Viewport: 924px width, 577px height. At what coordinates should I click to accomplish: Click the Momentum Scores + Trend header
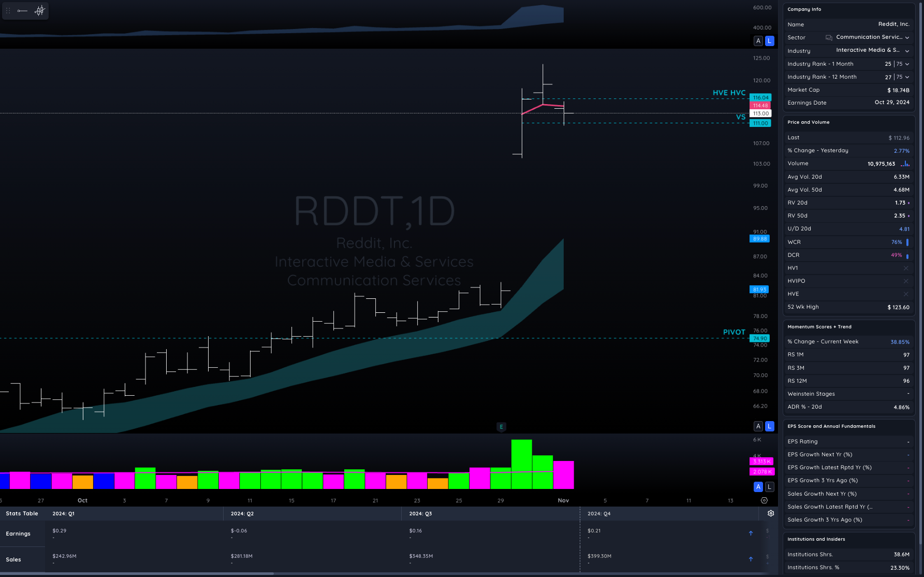pyautogui.click(x=819, y=327)
